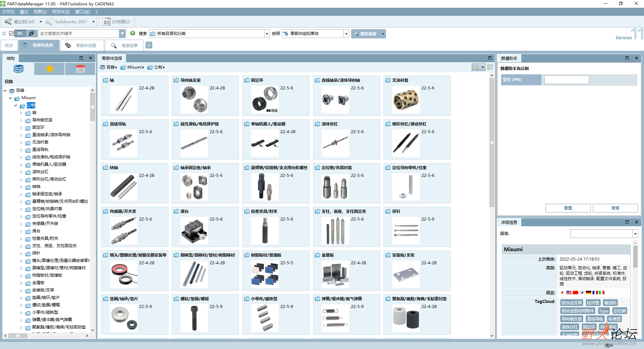Collapse the Misumi tree node
The image size is (644, 349).
[x=10, y=98]
